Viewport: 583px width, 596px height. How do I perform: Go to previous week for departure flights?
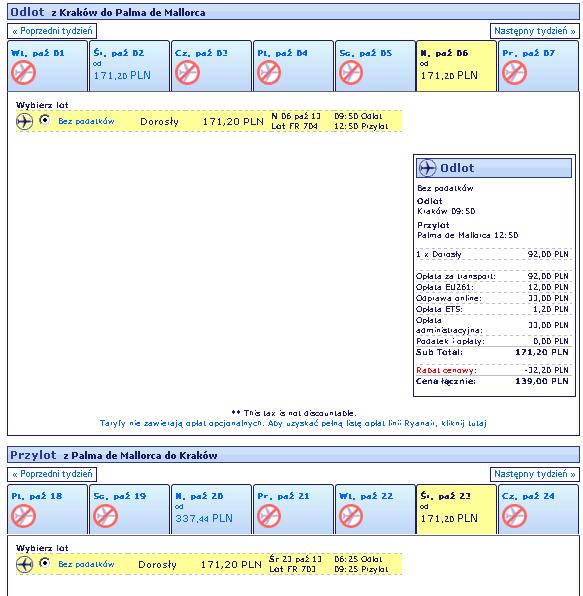pos(52,31)
